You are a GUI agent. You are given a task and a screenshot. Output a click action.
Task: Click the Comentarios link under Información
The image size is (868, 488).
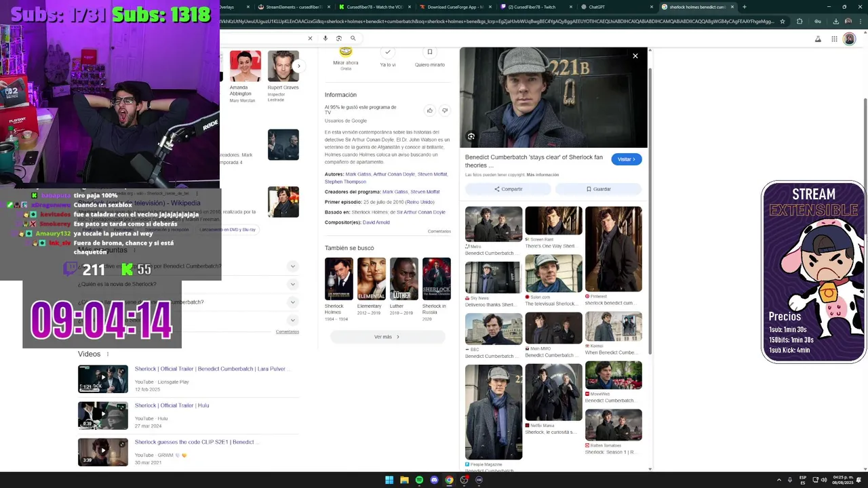coord(439,231)
